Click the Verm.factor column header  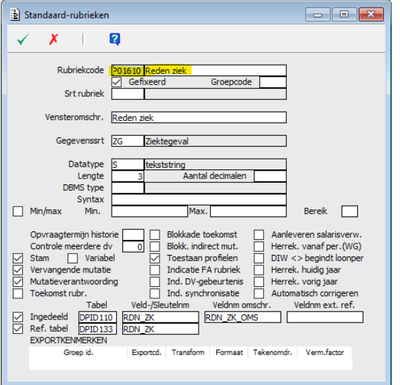325,352
